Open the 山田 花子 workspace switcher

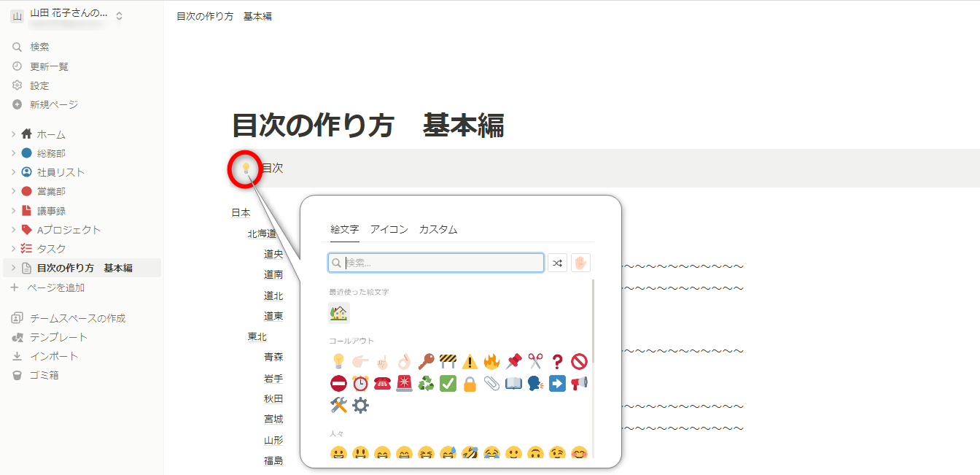[x=67, y=16]
